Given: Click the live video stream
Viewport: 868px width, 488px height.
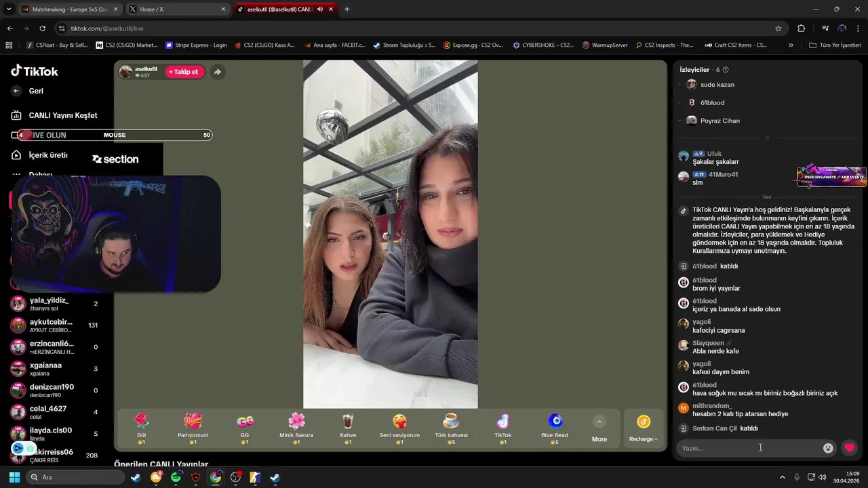Looking at the screenshot, I should click(x=391, y=234).
